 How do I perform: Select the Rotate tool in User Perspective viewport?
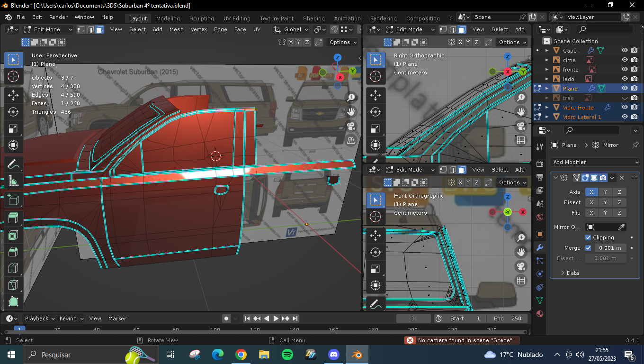pos(13,112)
